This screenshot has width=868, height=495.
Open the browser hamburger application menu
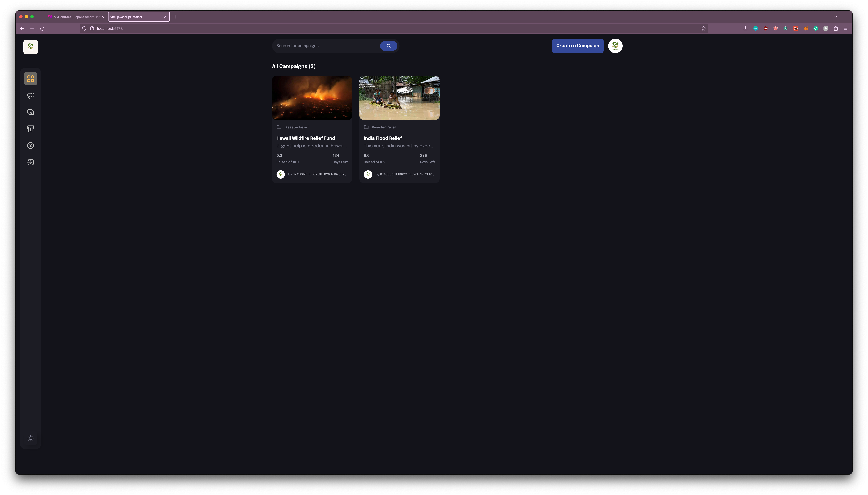(846, 29)
